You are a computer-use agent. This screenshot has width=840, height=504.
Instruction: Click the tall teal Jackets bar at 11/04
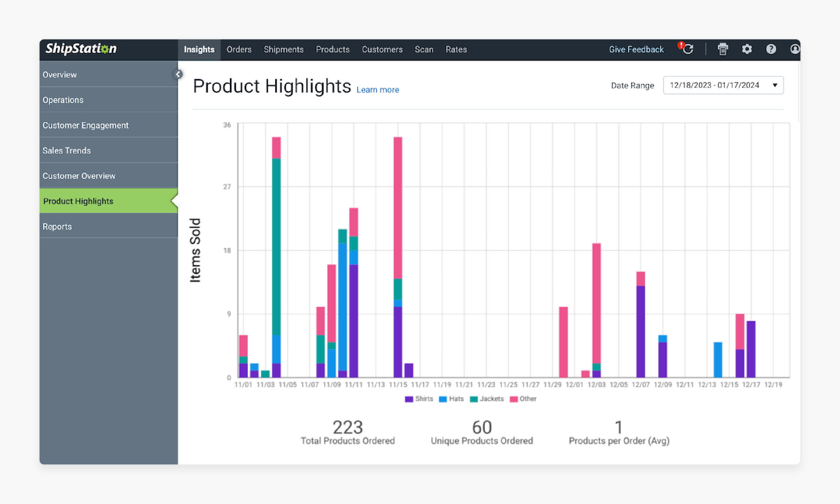pos(276,247)
